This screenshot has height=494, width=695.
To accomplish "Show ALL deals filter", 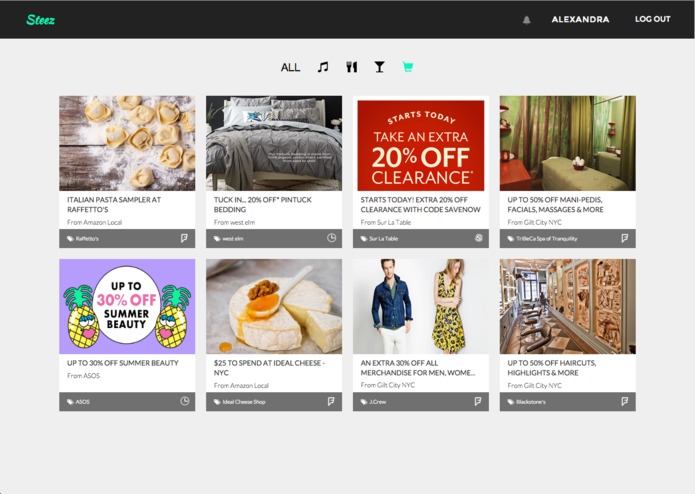I will click(x=290, y=67).
